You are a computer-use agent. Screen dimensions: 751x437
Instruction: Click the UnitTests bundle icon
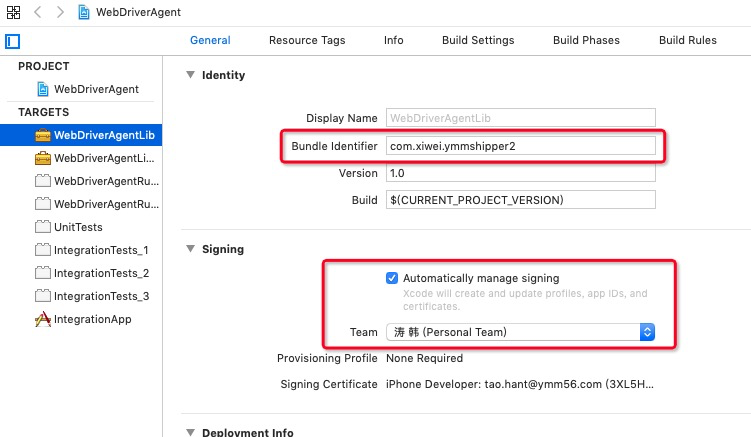(x=43, y=227)
